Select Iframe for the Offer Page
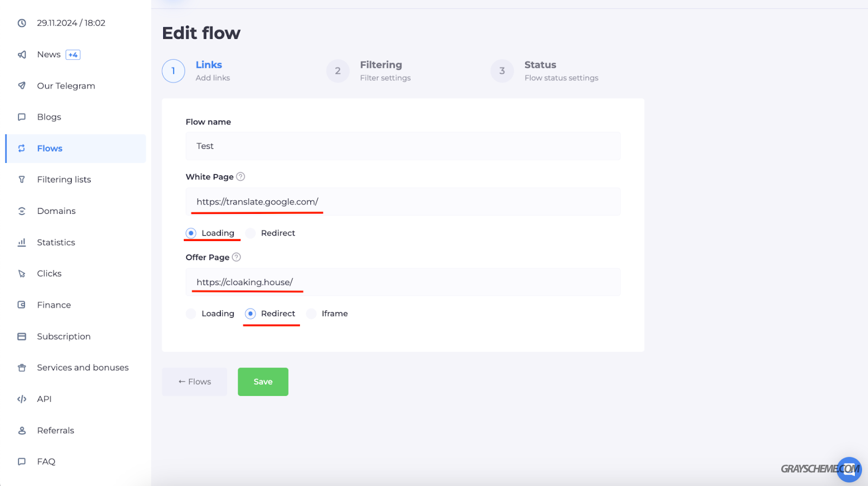 311,313
